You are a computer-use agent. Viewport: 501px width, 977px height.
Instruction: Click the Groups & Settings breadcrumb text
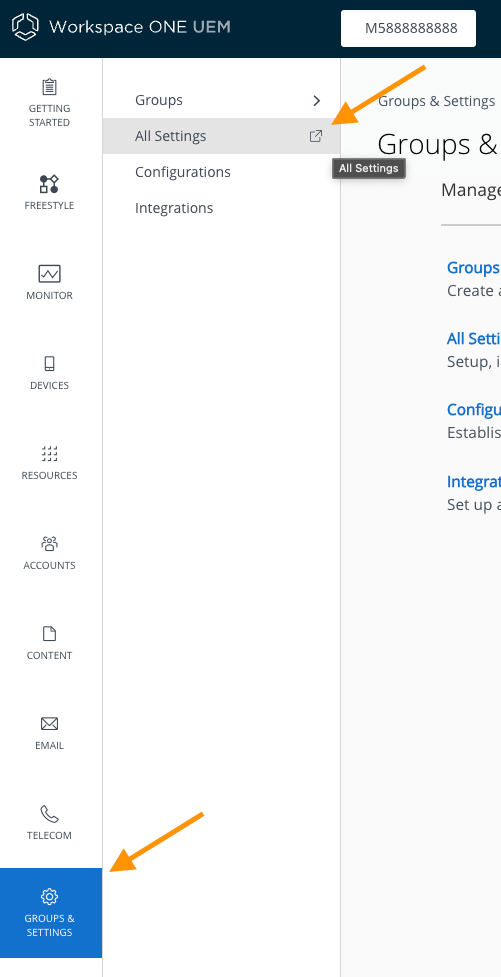pyautogui.click(x=437, y=101)
